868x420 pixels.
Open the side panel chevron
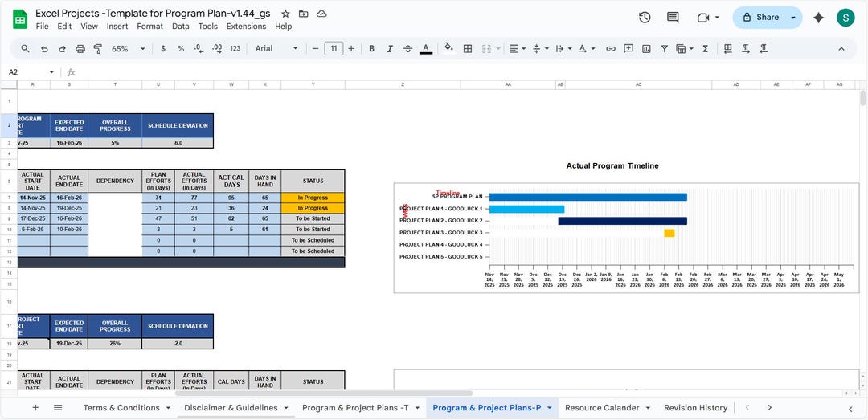[851, 409]
